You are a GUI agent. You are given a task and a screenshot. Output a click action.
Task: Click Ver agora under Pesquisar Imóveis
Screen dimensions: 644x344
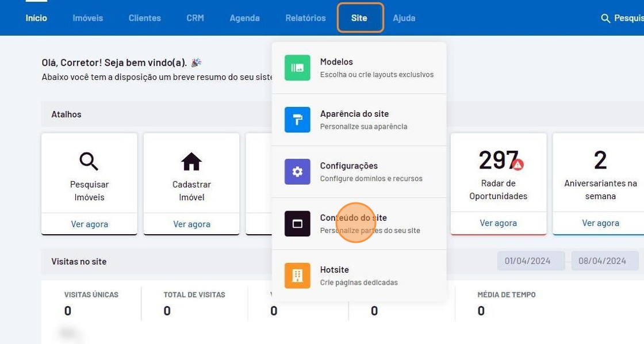tap(89, 224)
